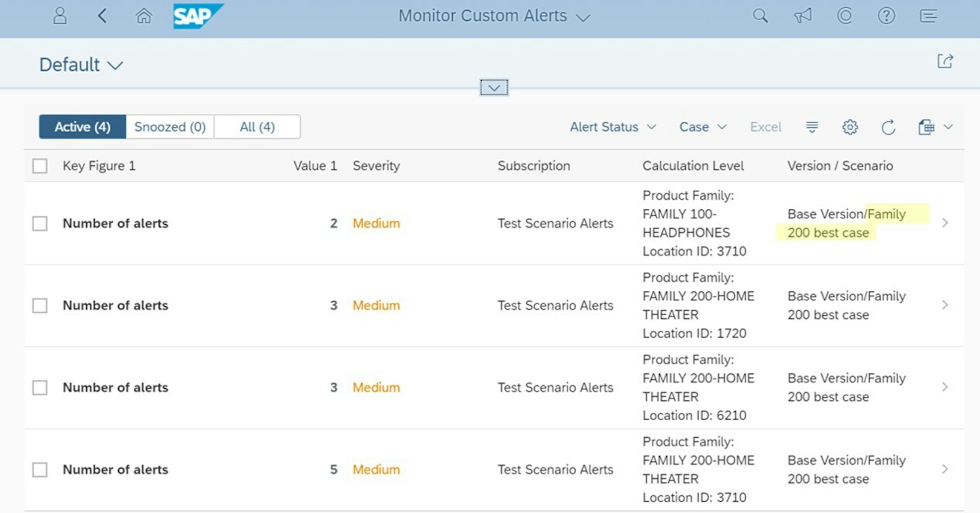Click the external link export icon
This screenshot has height=513, width=980.
[946, 61]
